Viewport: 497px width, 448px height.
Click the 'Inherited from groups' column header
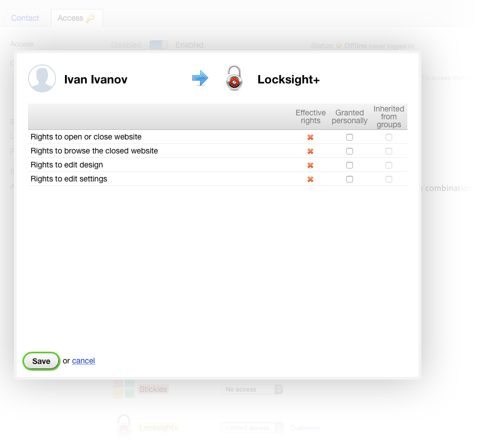389,116
